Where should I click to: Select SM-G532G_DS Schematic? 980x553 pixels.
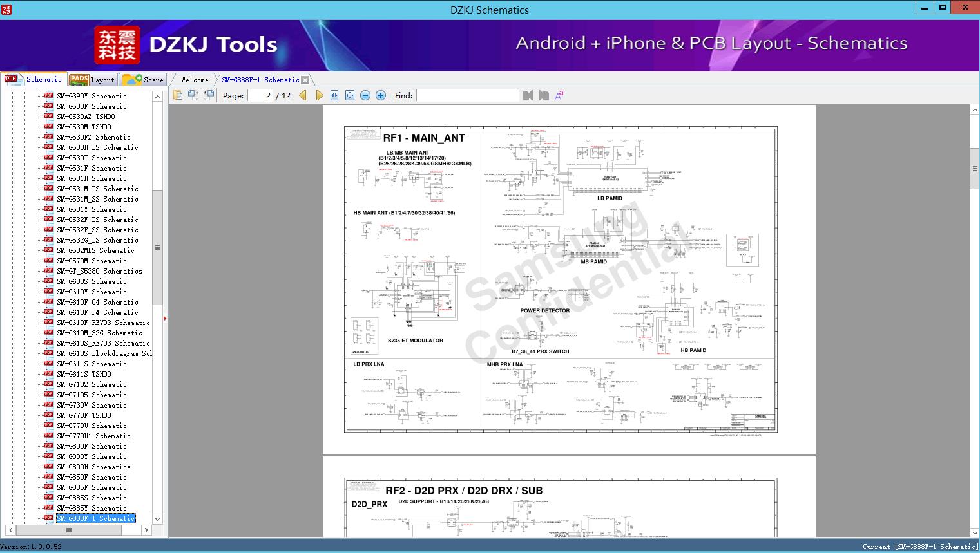[97, 240]
